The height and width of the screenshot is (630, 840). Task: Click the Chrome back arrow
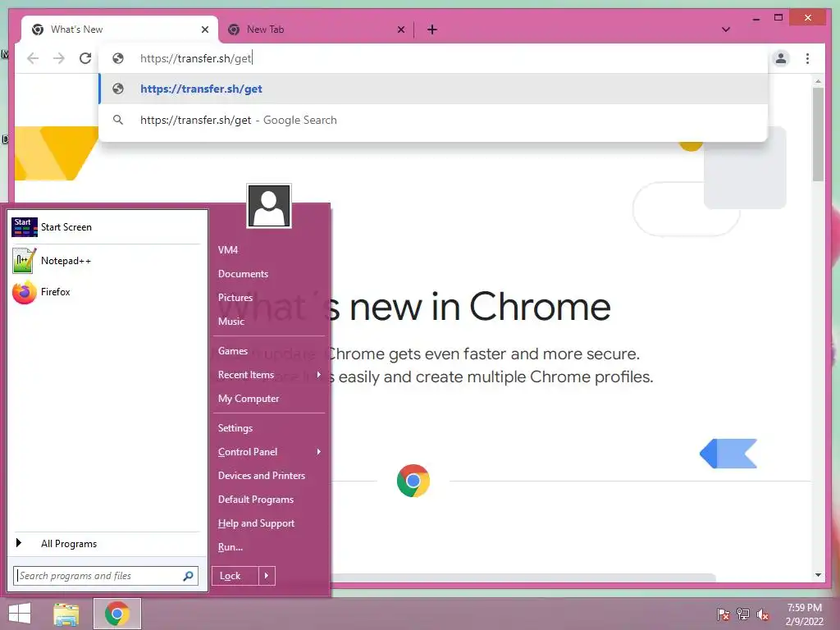pyautogui.click(x=33, y=58)
